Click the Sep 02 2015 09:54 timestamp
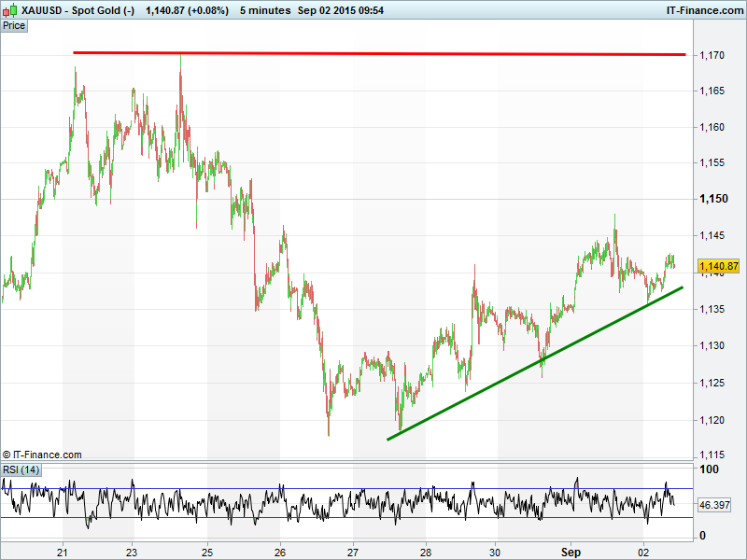 click(342, 10)
